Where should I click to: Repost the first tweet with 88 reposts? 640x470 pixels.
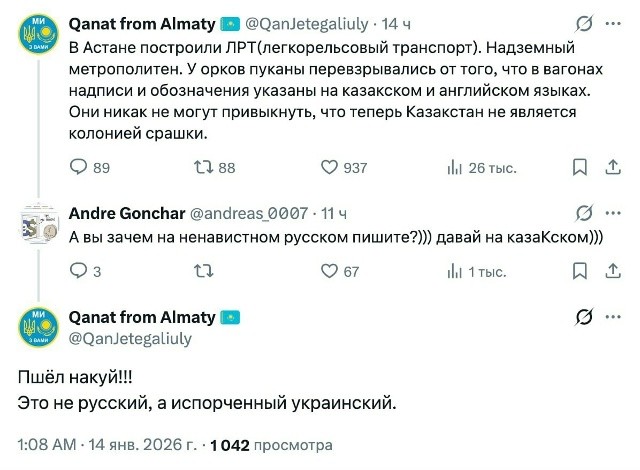point(205,168)
